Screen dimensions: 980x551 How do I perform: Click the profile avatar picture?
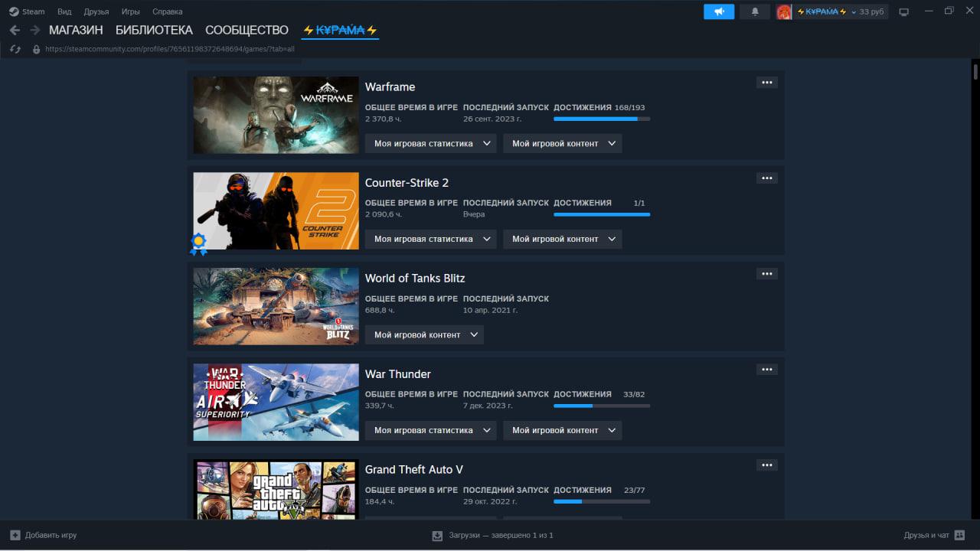tap(784, 11)
